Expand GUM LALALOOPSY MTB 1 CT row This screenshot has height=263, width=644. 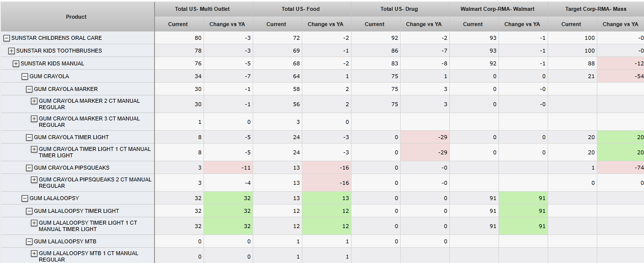click(34, 253)
